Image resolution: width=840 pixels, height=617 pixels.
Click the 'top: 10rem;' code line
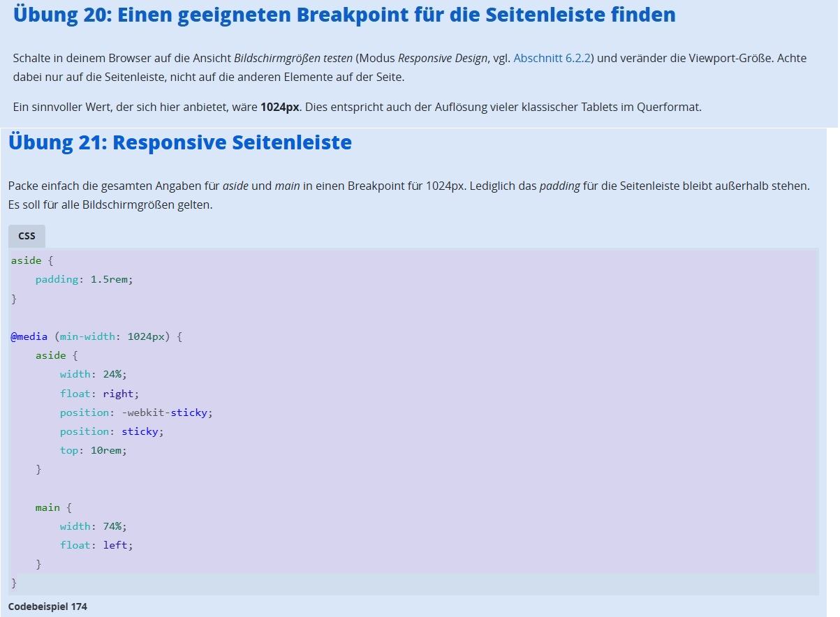click(94, 450)
